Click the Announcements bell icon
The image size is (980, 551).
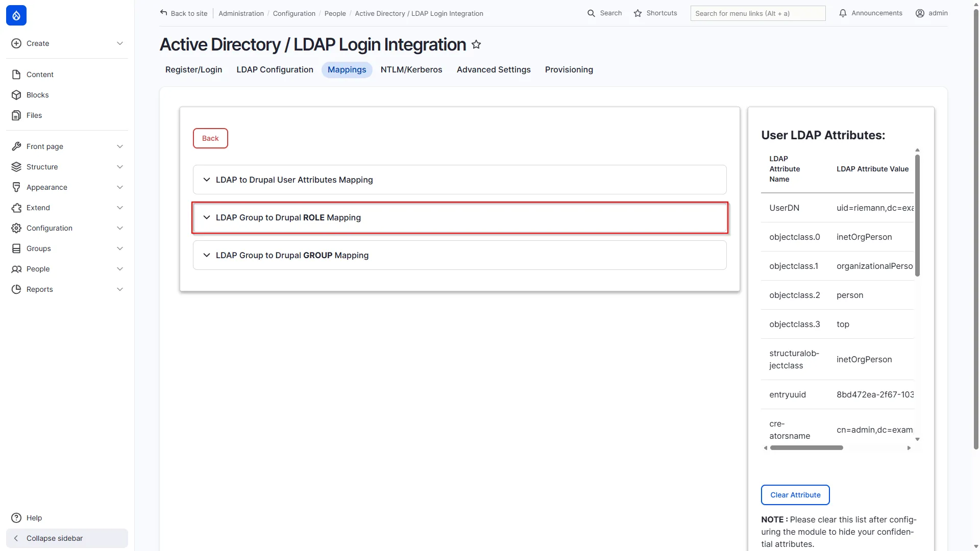click(x=843, y=13)
